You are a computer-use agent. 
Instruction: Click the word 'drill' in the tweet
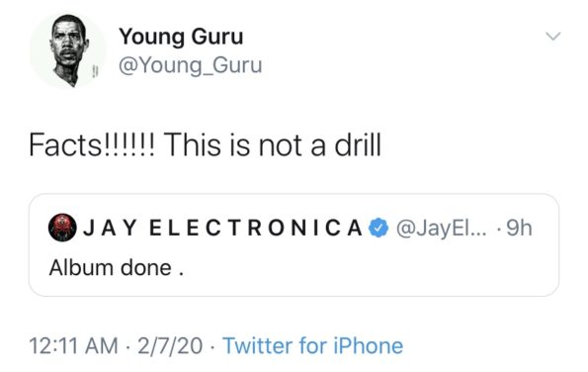(358, 144)
